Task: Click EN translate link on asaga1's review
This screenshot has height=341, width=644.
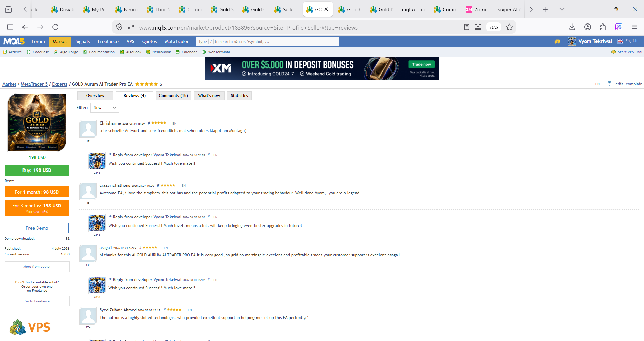Action: [166, 248]
